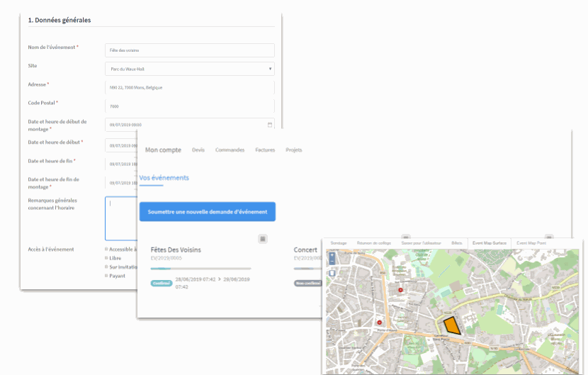Open the Factures tab in Mon compte
588x375 pixels.
(265, 150)
